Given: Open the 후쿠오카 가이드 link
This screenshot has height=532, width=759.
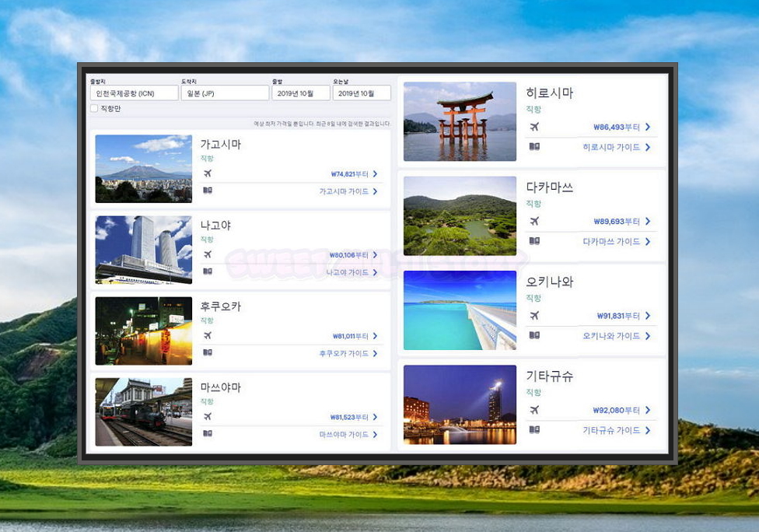Looking at the screenshot, I should click(x=344, y=353).
